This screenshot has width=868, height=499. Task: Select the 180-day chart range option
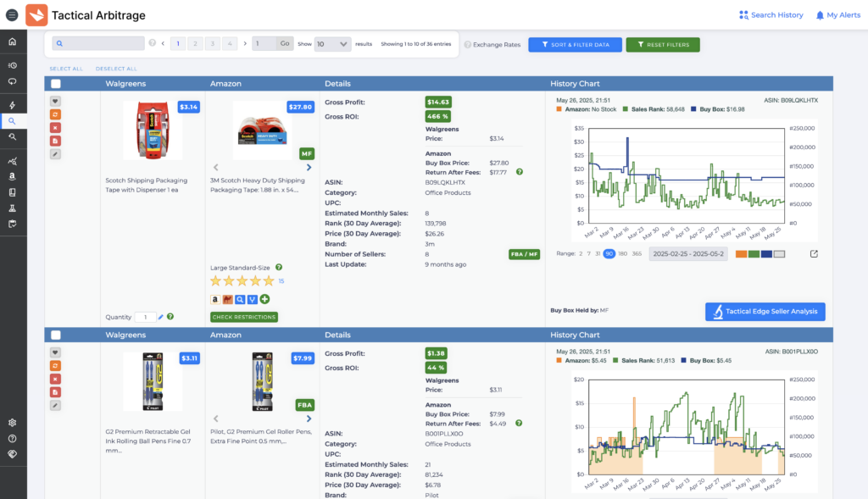[x=623, y=253]
